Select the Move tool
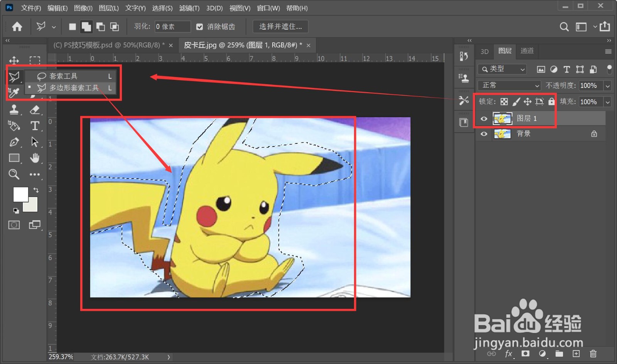Viewport: 617px width, 364px height. point(14,61)
